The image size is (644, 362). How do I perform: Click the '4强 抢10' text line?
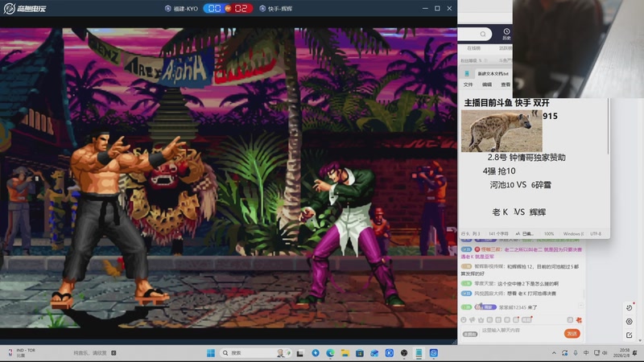tap(499, 171)
